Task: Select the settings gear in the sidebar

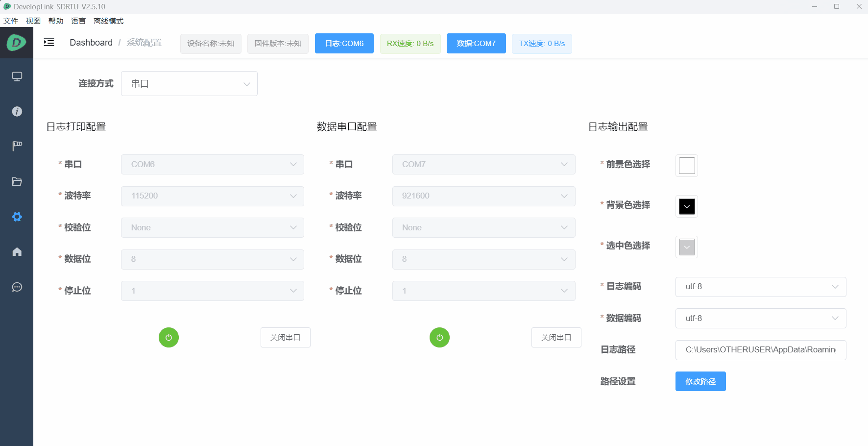Action: pyautogui.click(x=17, y=216)
